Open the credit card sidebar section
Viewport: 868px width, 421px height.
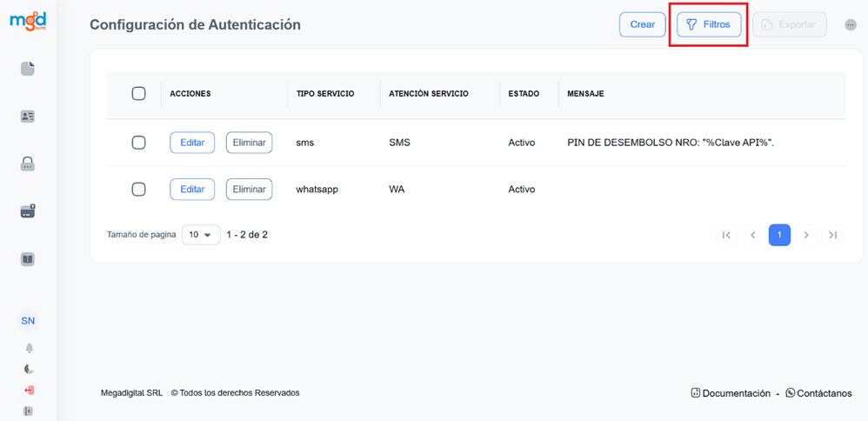tap(28, 210)
